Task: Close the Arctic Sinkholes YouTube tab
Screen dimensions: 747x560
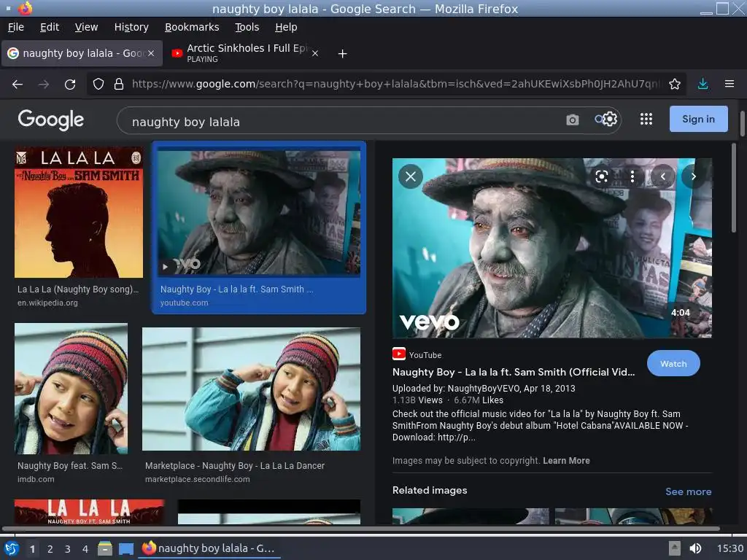Action: pos(315,54)
